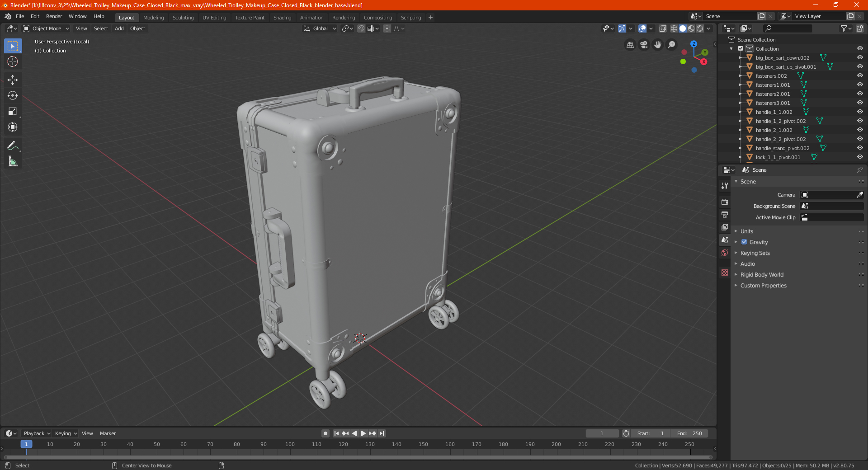Open the View Layer properties tab

[725, 227]
